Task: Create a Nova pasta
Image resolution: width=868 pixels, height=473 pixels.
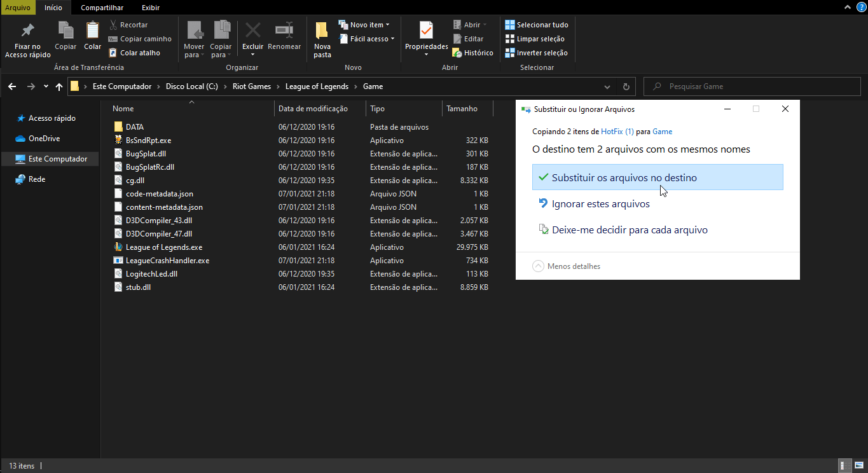Action: click(322, 40)
